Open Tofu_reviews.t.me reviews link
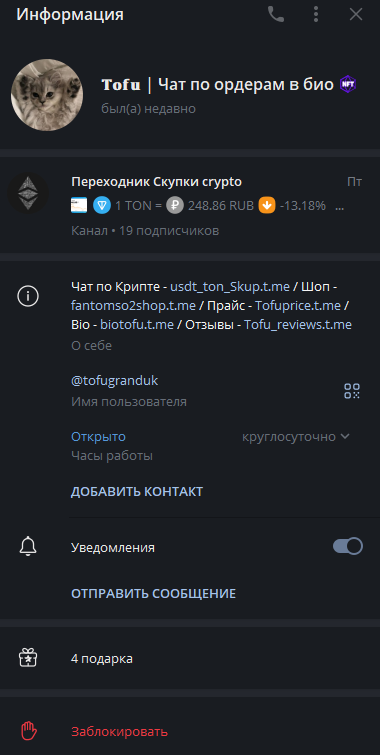Viewport: 380px width, 755px height. click(x=298, y=325)
